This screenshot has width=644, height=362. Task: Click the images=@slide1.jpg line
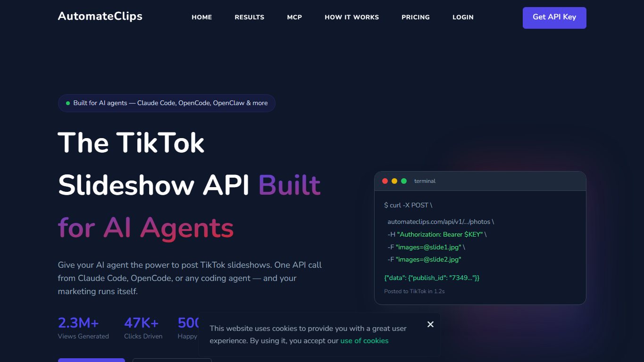[427, 247]
